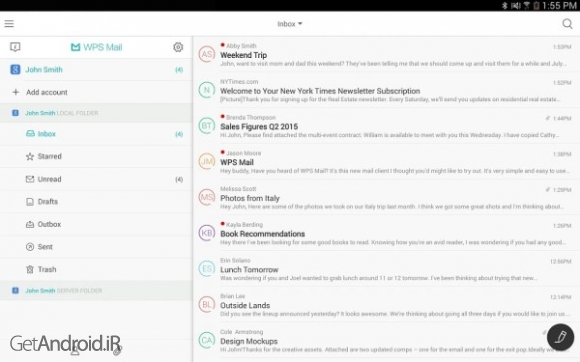
Task: Click the sender name Kayla Berding
Action: 245,224
